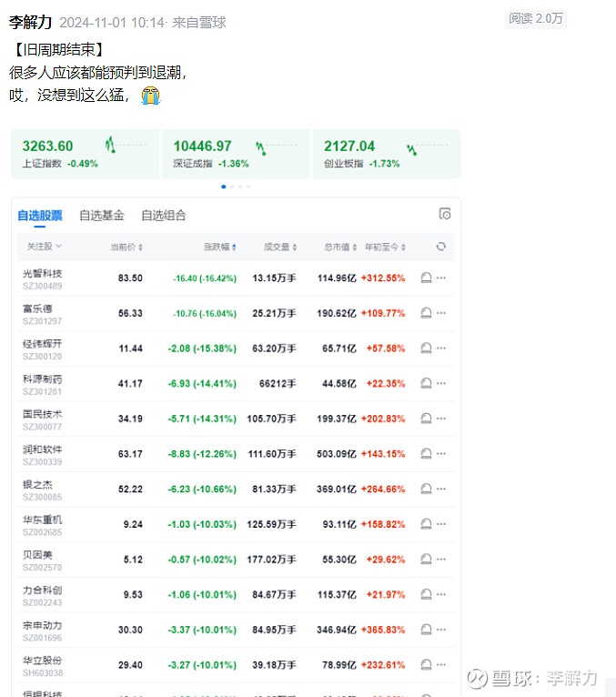
Task: Select first carousel page dot
Action: click(x=224, y=187)
